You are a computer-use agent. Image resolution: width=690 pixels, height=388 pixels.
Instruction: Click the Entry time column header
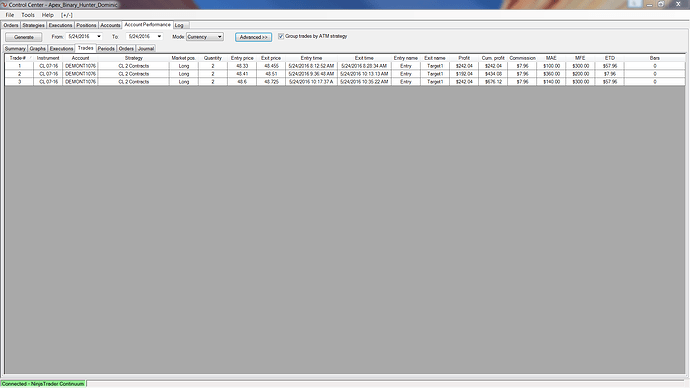pyautogui.click(x=311, y=58)
